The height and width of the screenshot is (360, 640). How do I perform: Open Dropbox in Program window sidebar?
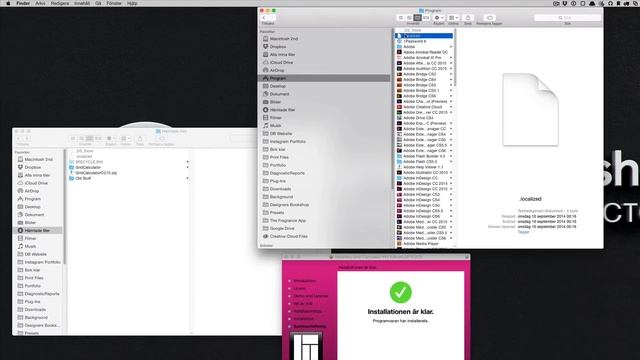278,47
